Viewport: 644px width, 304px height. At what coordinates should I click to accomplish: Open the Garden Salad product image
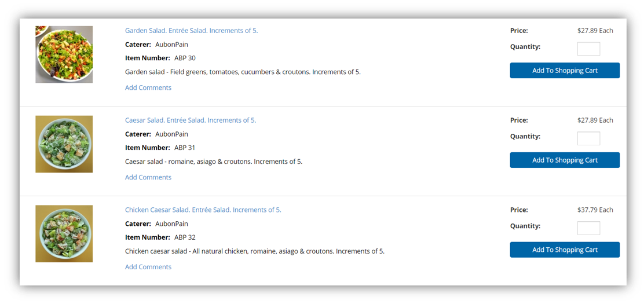pos(64,54)
